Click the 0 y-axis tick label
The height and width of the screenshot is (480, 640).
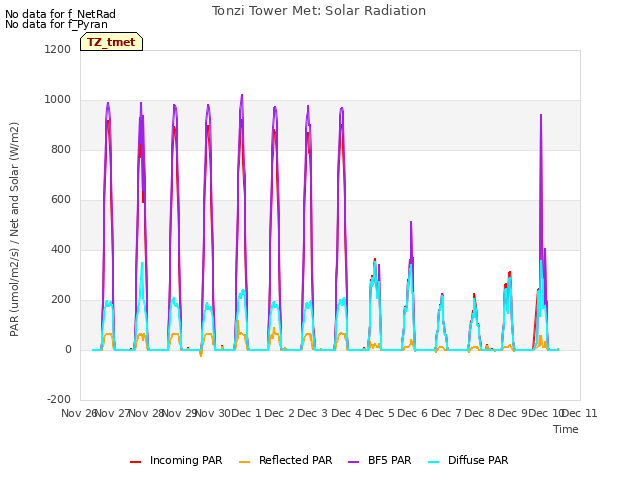pyautogui.click(x=68, y=349)
